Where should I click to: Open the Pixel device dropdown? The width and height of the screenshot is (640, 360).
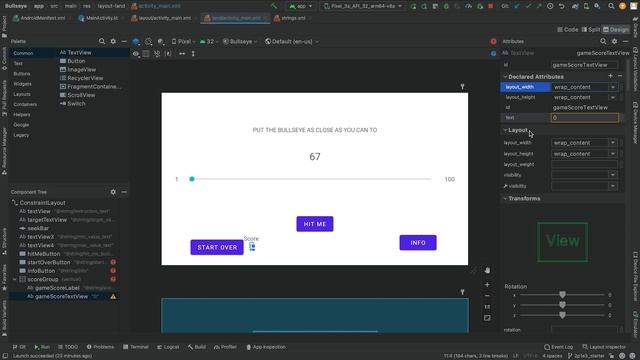[x=183, y=42]
